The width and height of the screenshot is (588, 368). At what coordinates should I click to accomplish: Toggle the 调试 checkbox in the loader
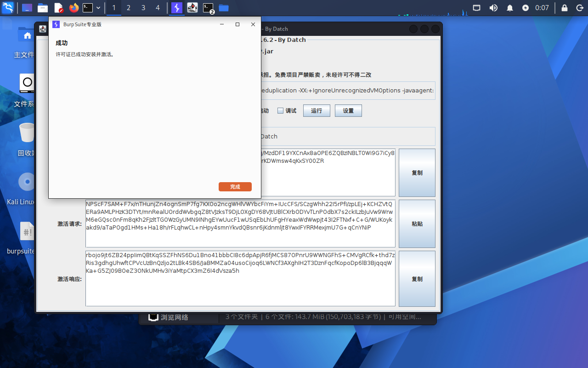pos(280,111)
